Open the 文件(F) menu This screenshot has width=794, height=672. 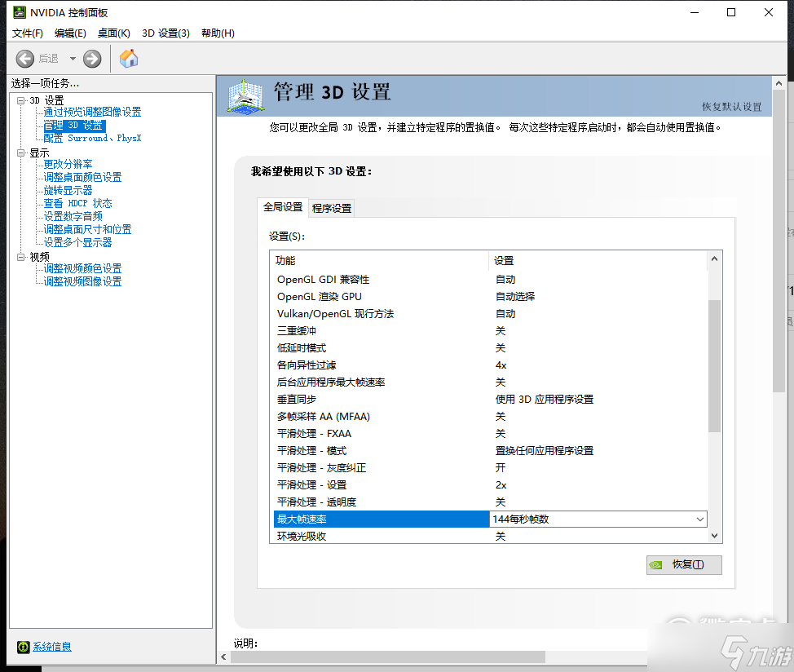point(28,33)
